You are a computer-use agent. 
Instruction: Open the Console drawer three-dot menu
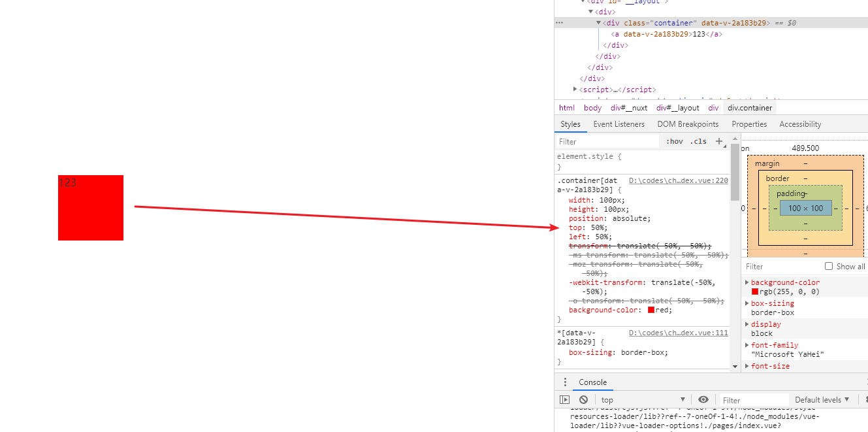[x=565, y=382]
